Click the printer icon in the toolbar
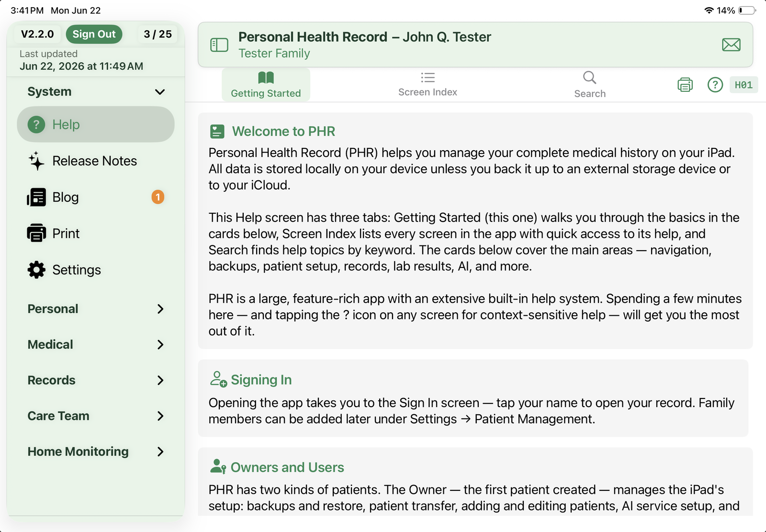This screenshot has width=766, height=532. tap(685, 85)
